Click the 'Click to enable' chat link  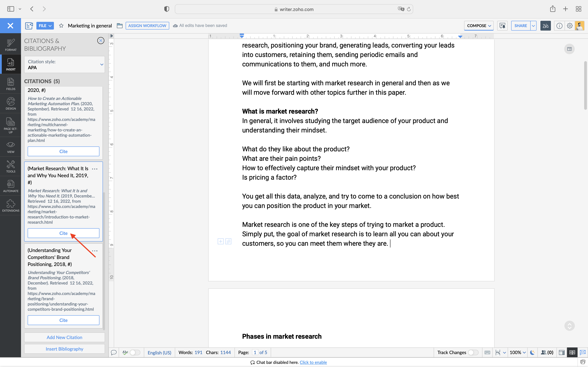(x=313, y=362)
